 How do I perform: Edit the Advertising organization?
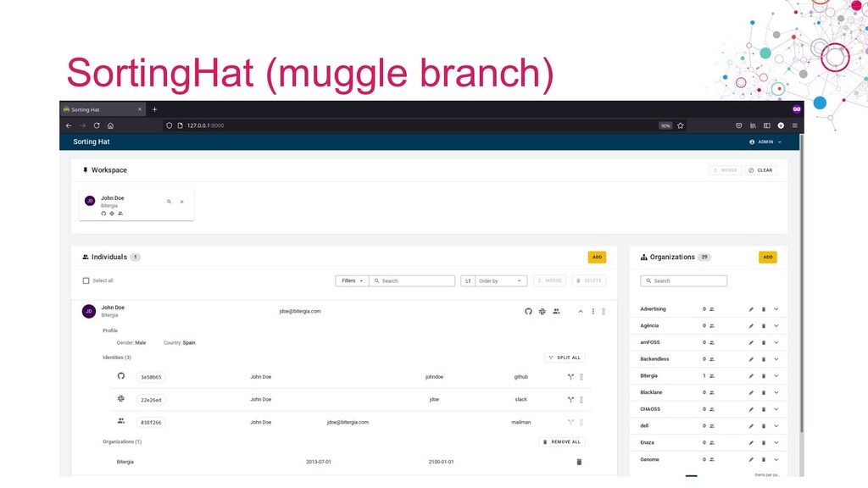751,309
